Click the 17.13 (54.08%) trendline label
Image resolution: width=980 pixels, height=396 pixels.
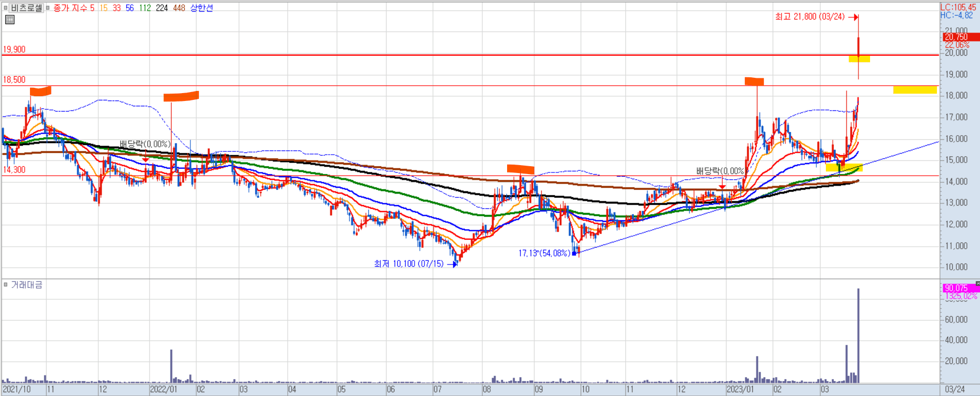click(x=544, y=253)
